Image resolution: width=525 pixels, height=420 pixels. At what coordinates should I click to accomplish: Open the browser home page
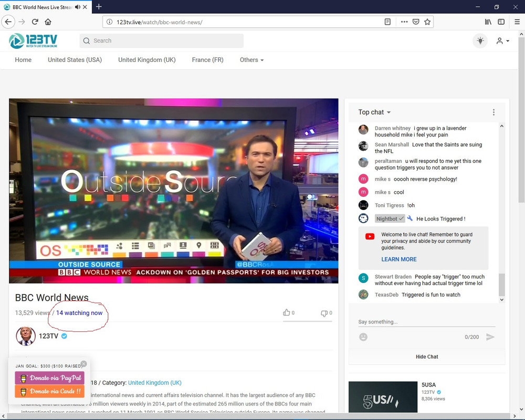click(48, 22)
